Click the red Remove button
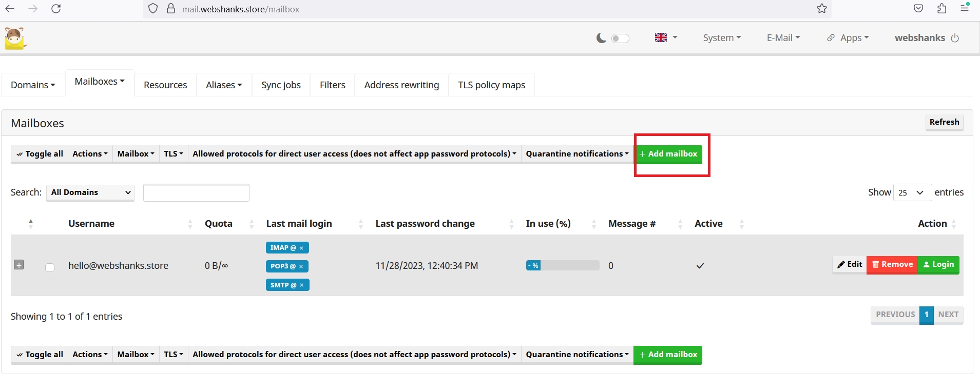 [892, 265]
